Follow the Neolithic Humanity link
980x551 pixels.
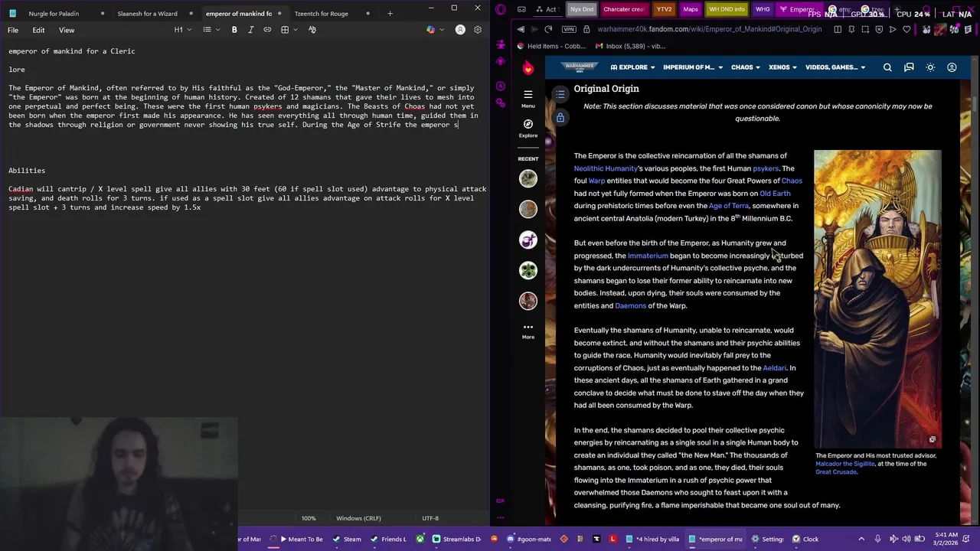[606, 168]
